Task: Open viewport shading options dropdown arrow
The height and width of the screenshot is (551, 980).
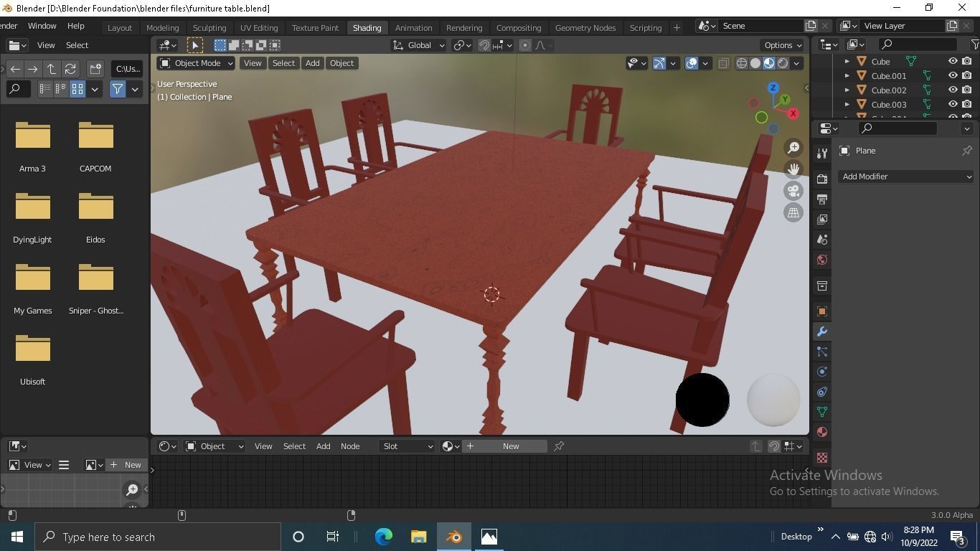Action: (x=796, y=63)
